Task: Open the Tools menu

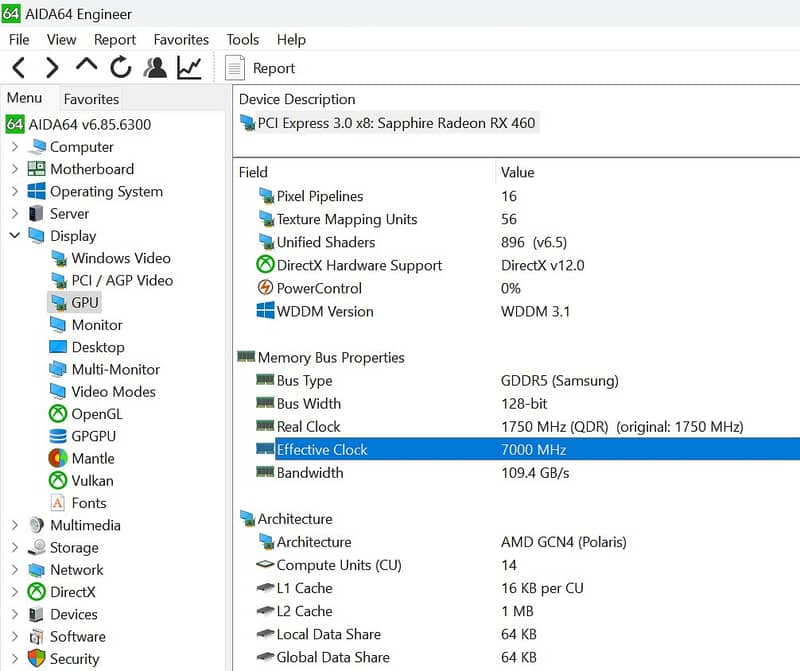Action: point(242,39)
